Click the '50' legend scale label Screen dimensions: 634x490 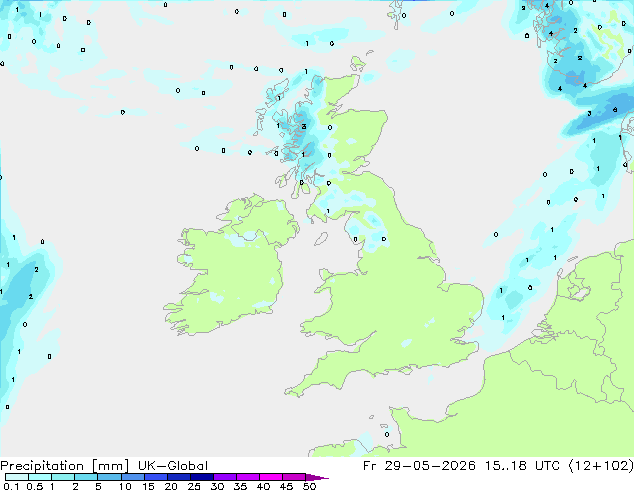pyautogui.click(x=309, y=486)
